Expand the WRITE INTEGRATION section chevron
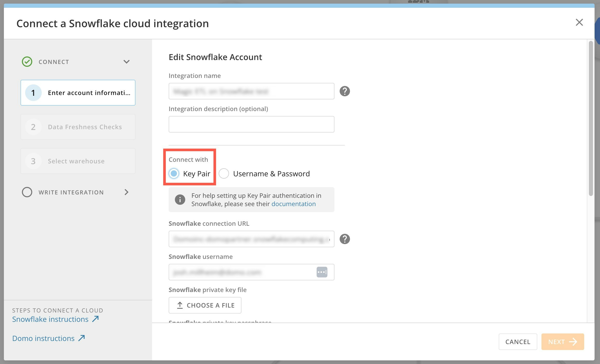This screenshot has height=364, width=600. click(x=126, y=192)
